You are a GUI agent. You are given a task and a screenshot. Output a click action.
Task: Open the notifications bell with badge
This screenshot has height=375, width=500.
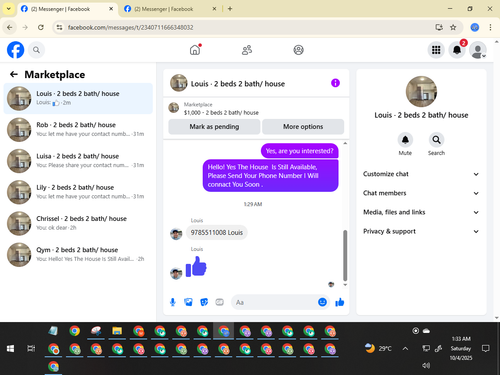pos(457,50)
